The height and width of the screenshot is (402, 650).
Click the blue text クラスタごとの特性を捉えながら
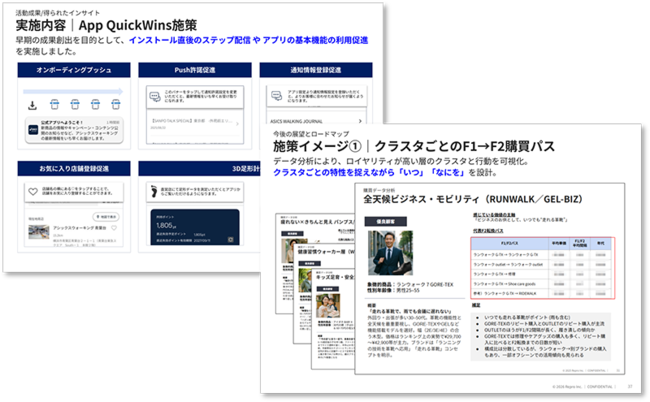pyautogui.click(x=334, y=172)
